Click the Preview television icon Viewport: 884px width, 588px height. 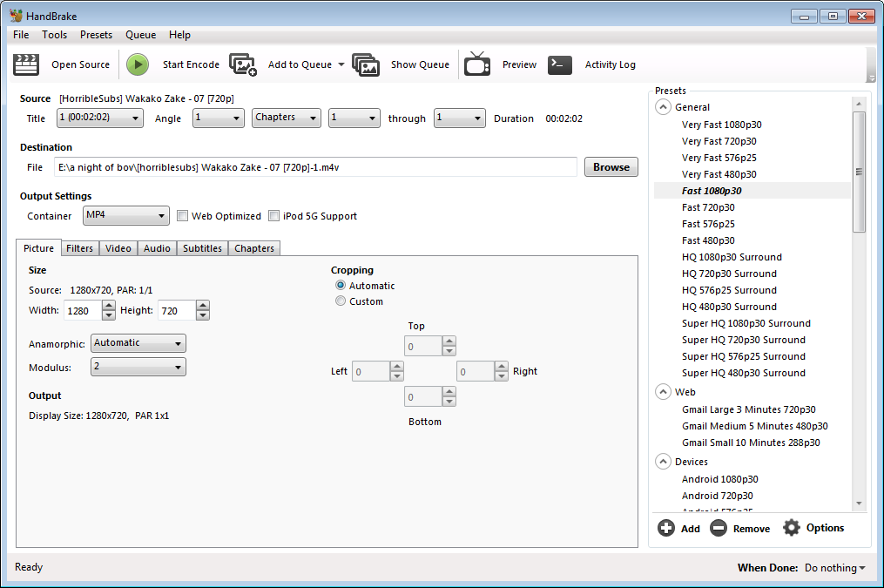click(x=477, y=64)
